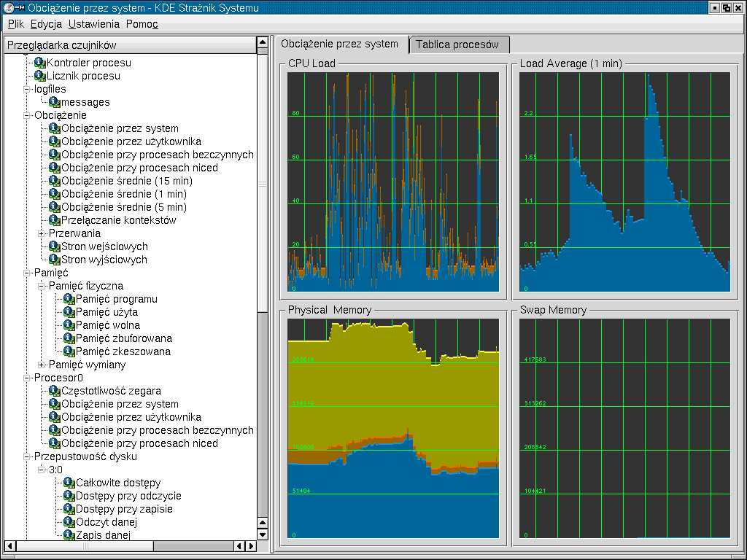Image resolution: width=747 pixels, height=560 pixels.
Task: Click sensor tree horizontal scrollbar right arrow
Action: coord(251,545)
